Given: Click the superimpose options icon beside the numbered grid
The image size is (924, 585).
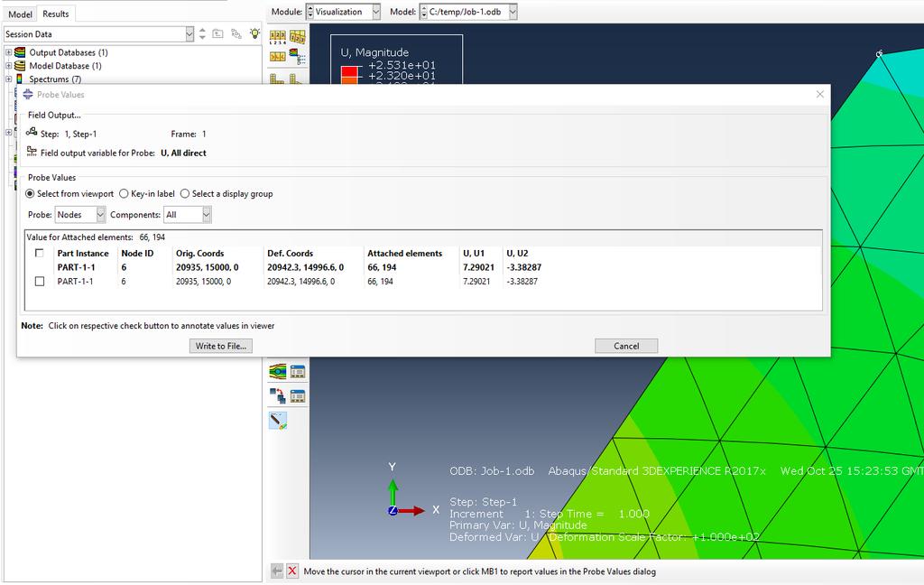Looking at the screenshot, I should pos(298,38).
